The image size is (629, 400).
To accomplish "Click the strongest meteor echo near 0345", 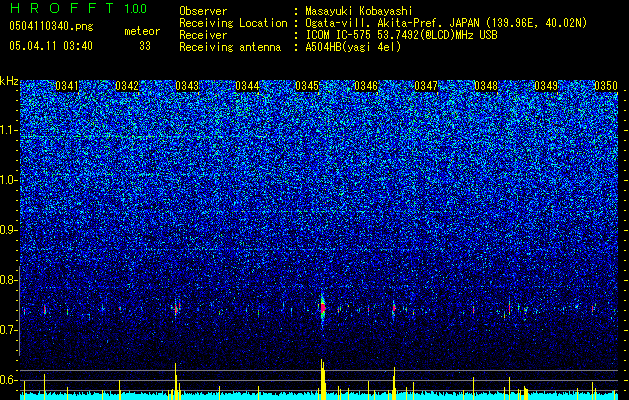I will click(x=322, y=308).
